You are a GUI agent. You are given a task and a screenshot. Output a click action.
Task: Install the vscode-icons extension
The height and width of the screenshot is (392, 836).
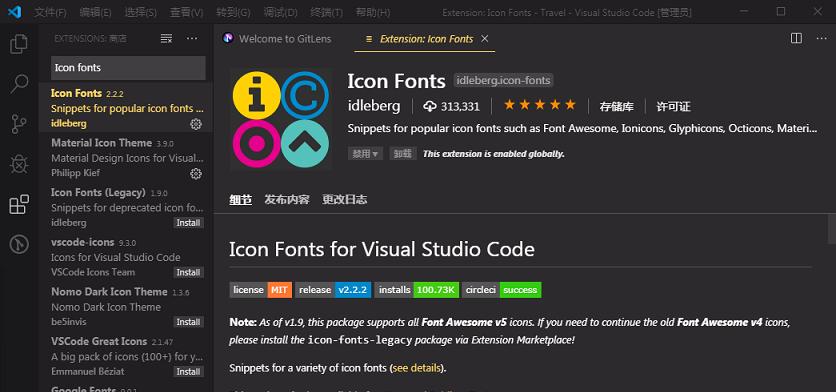pyautogui.click(x=188, y=273)
